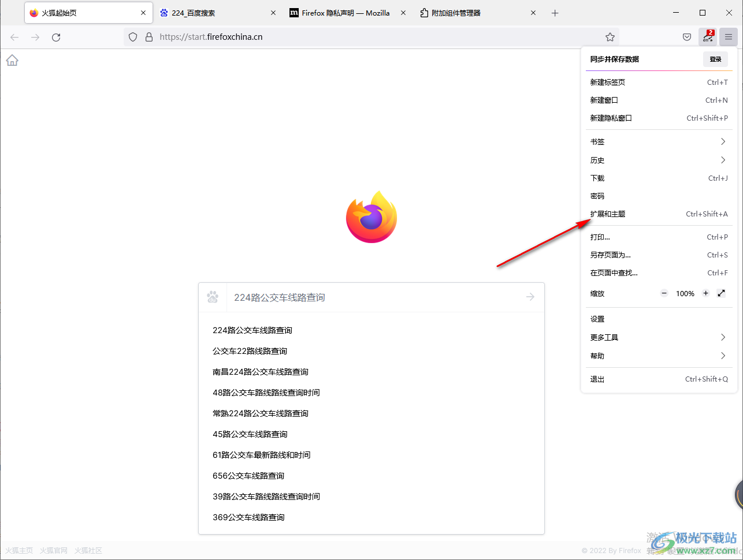This screenshot has height=560, width=743.
Task: Reset zoom by clicking 100%
Action: click(x=685, y=293)
